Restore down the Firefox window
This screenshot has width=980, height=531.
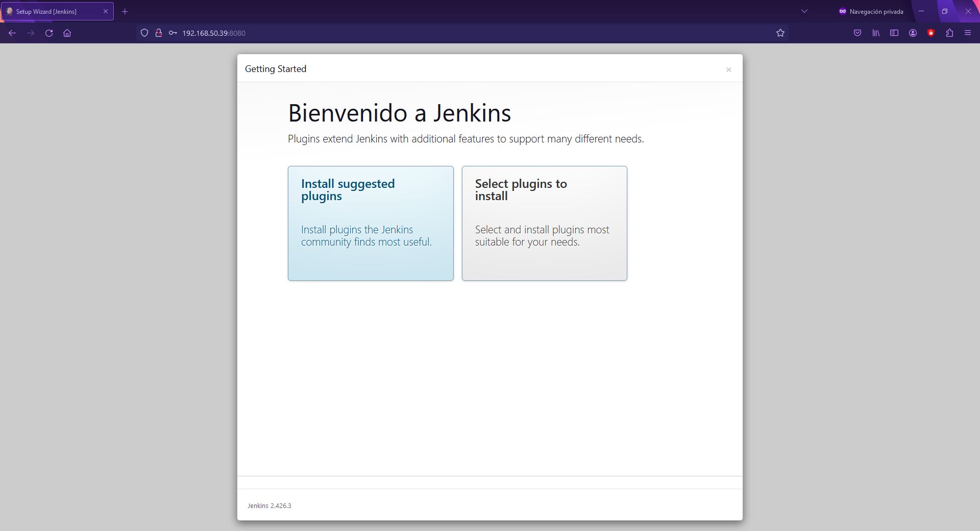pos(945,11)
